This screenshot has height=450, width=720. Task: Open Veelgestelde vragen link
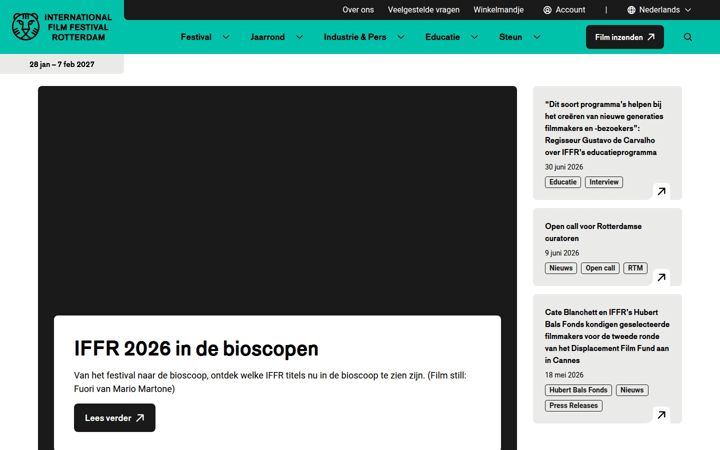click(x=423, y=10)
